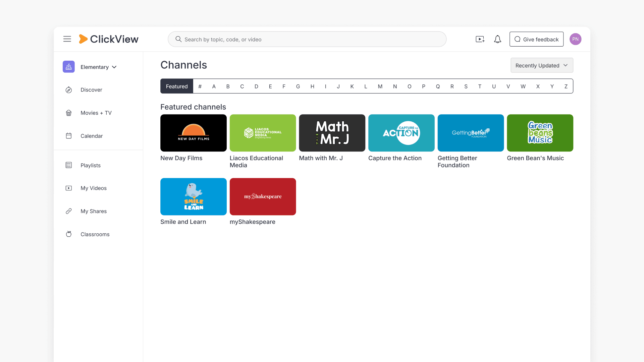Click the Discover compass icon
644x362 pixels.
point(69,90)
